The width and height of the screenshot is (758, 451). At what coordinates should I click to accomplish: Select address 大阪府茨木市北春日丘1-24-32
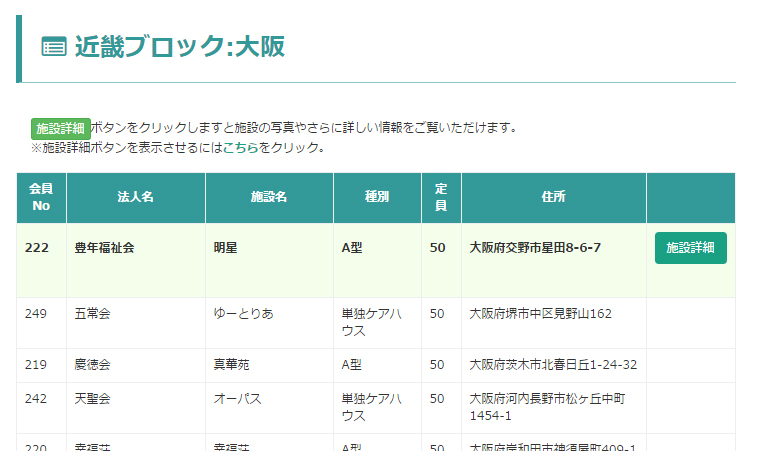[x=553, y=365]
